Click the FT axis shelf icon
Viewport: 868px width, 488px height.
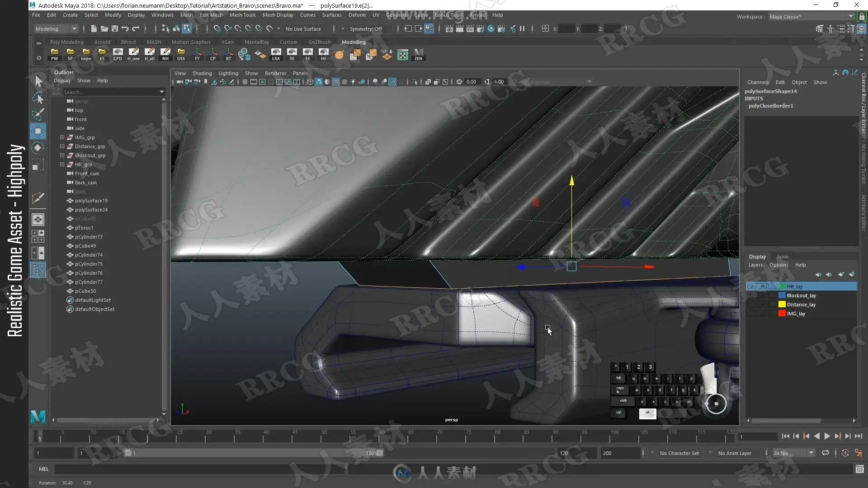pos(197,54)
